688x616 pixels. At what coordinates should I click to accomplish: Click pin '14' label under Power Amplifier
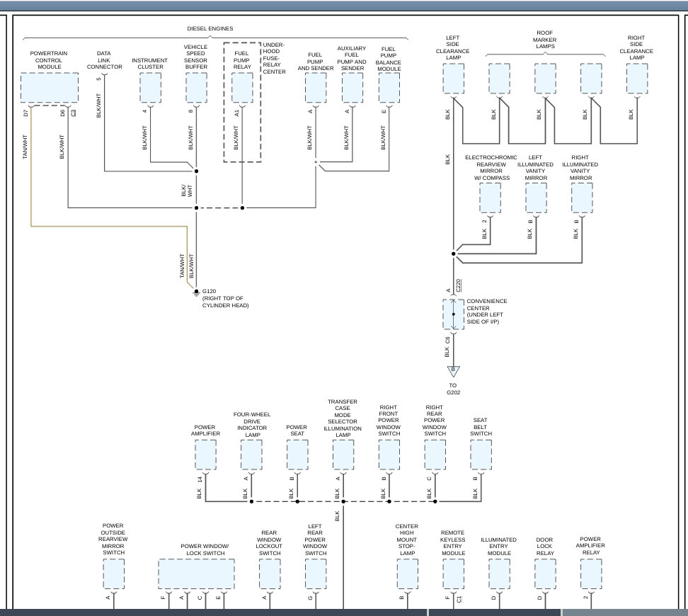[200, 479]
